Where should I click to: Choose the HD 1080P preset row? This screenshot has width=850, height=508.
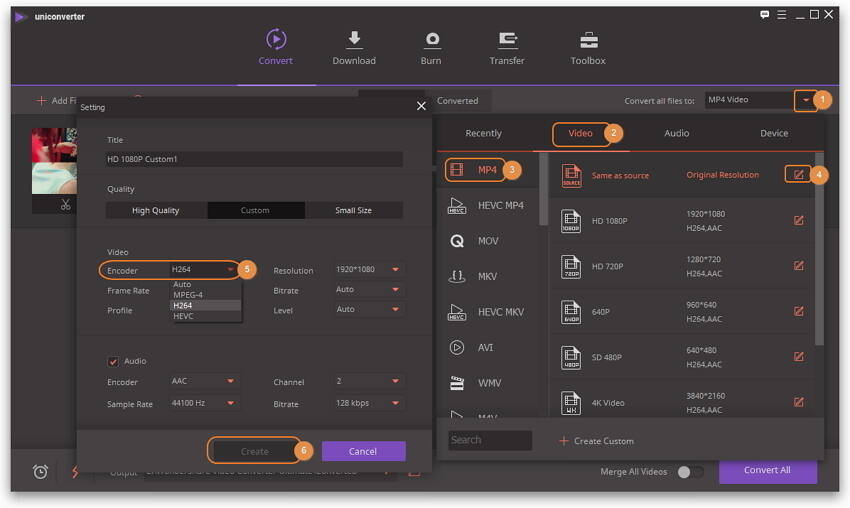click(681, 221)
